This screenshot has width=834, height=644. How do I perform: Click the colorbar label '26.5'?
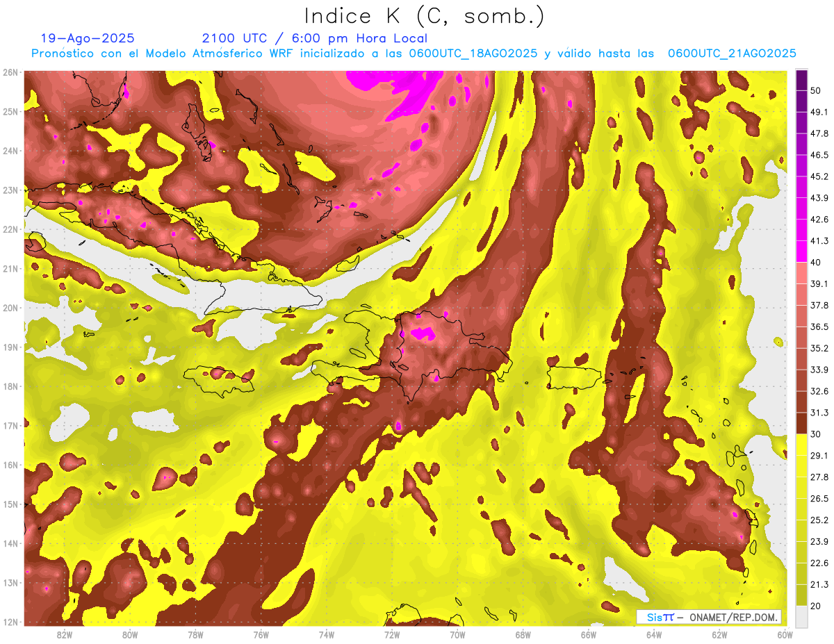click(x=819, y=498)
